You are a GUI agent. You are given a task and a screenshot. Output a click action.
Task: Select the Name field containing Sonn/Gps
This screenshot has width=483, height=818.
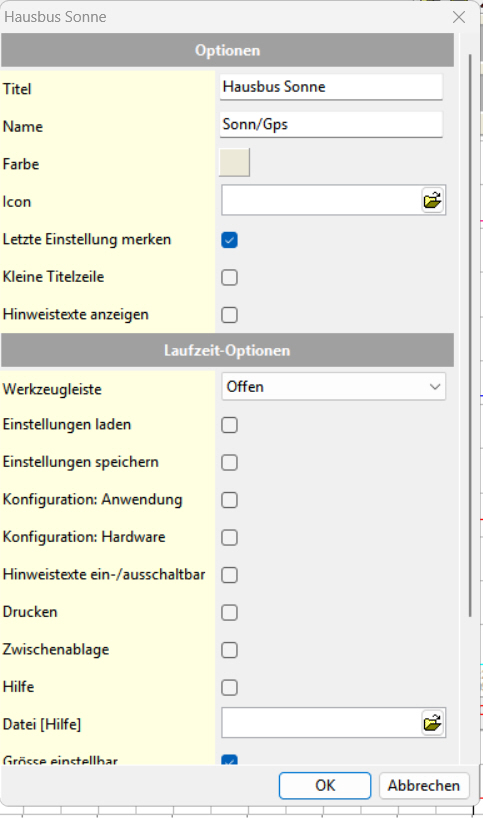pyautogui.click(x=331, y=124)
